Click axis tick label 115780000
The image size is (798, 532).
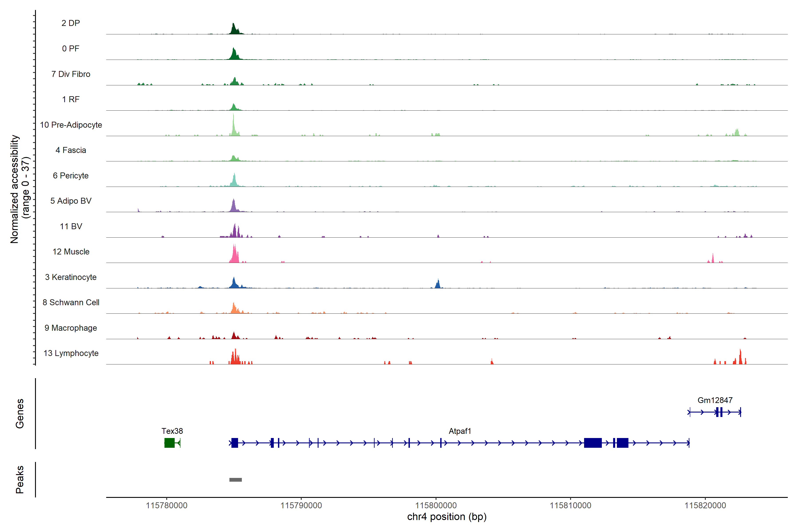(x=167, y=505)
